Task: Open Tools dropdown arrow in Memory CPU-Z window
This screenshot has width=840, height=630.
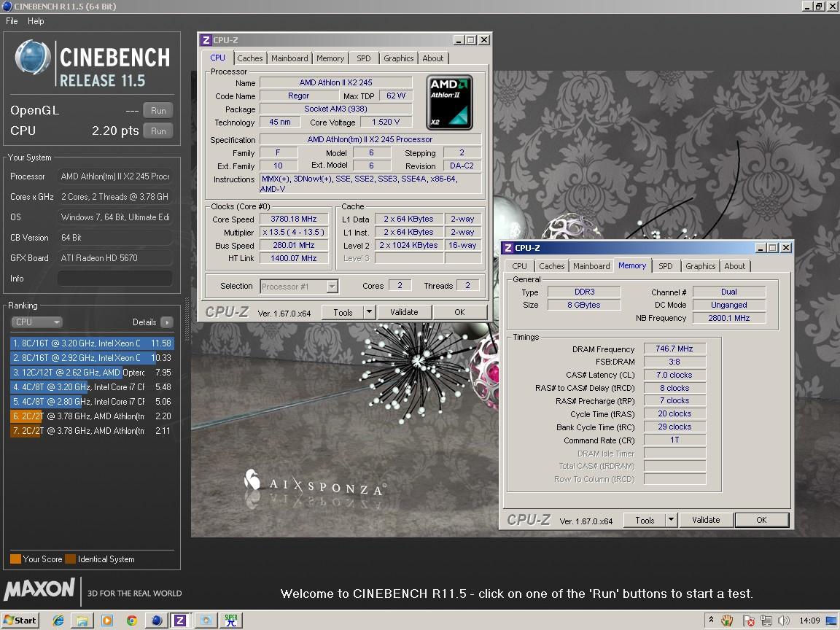Action: pos(671,520)
